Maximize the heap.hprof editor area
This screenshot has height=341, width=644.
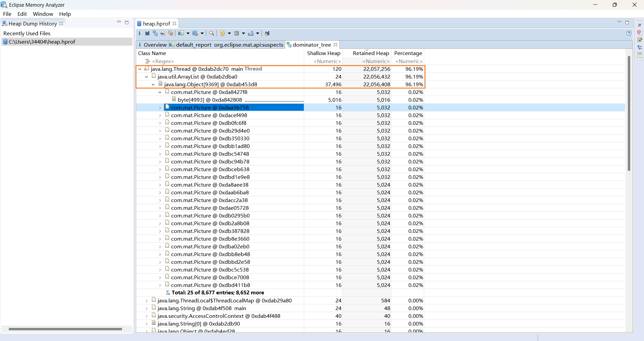coord(627,22)
